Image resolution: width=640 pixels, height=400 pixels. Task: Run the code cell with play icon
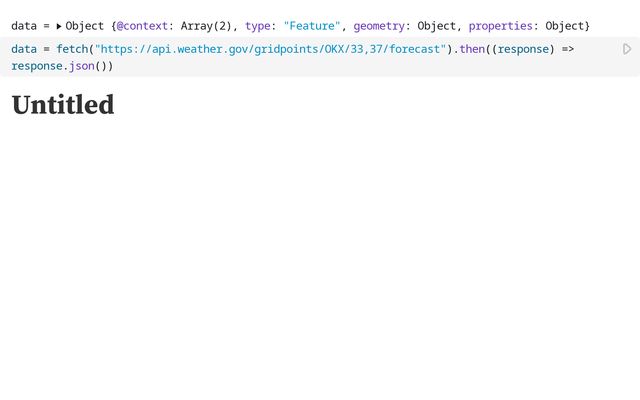click(627, 49)
